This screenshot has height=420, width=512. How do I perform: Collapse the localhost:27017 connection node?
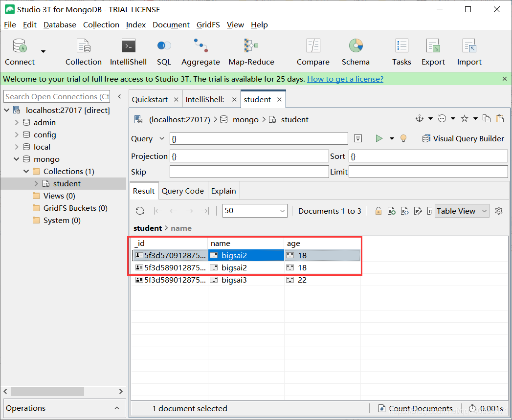(x=6, y=110)
